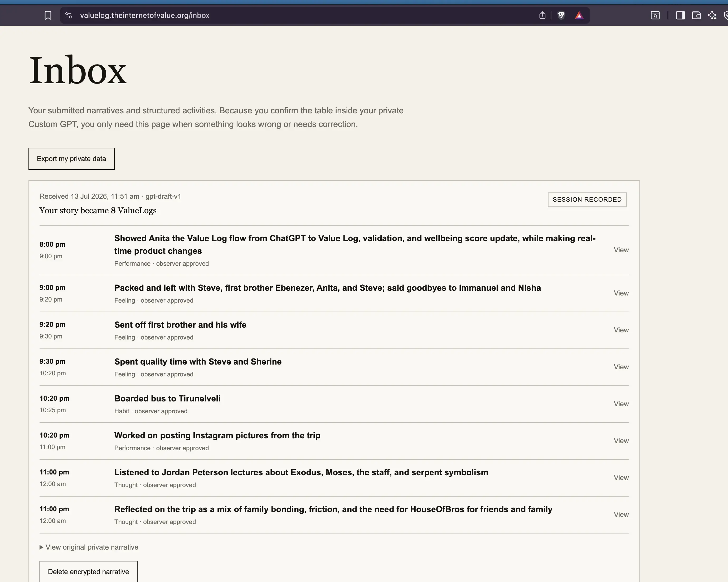Click the title 'Boarded bus to Tirunelveli'
This screenshot has height=582, width=728.
click(167, 398)
